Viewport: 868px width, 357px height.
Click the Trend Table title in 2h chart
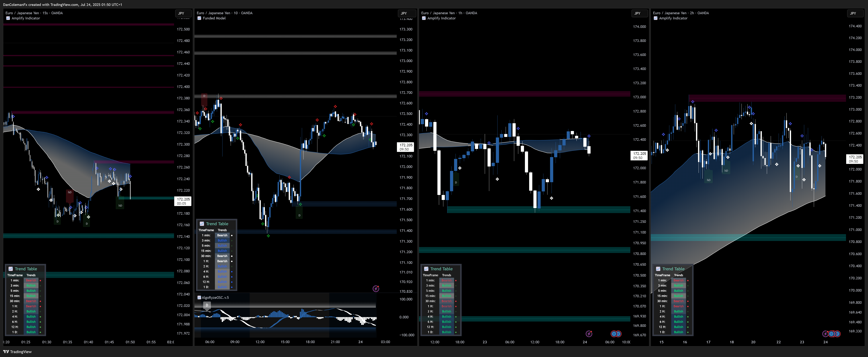pyautogui.click(x=673, y=269)
